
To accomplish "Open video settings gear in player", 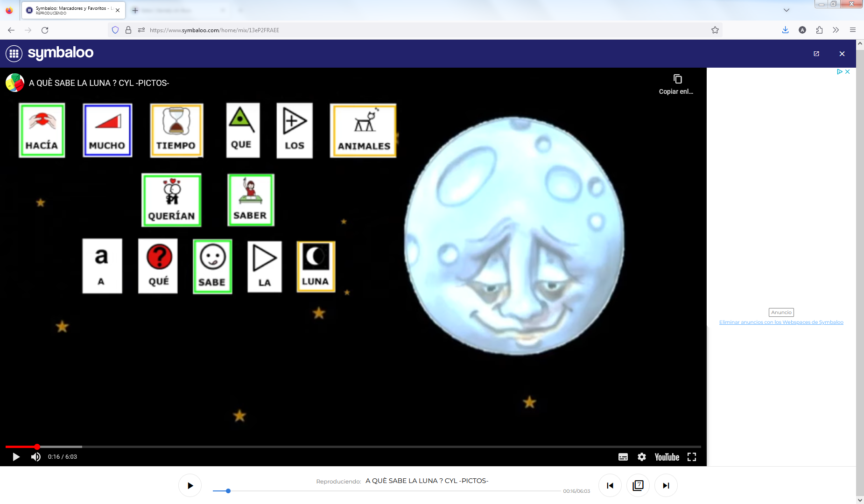I will tap(642, 457).
